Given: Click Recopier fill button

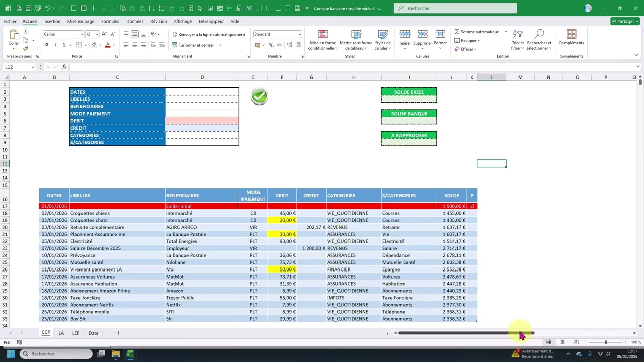Looking at the screenshot, I should tap(467, 40).
